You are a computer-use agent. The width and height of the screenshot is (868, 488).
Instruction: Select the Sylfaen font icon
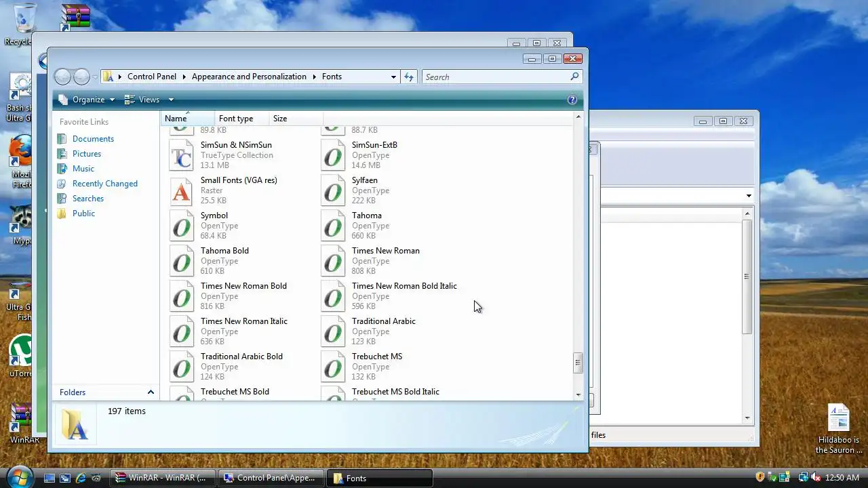coord(333,190)
